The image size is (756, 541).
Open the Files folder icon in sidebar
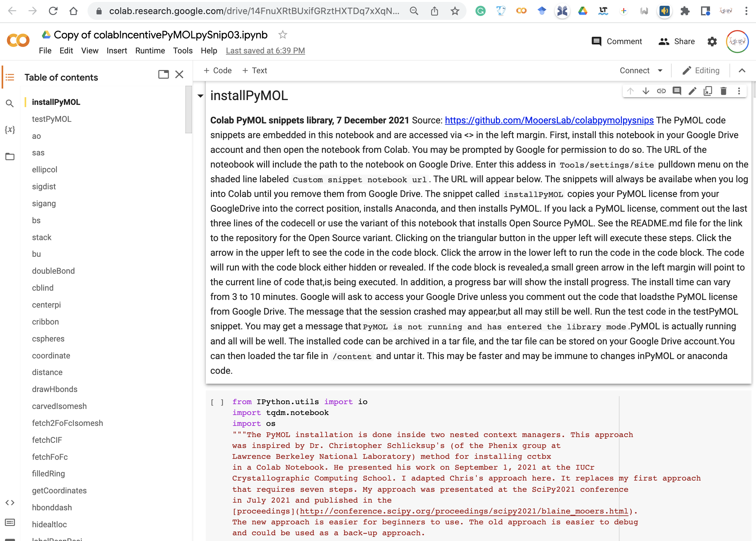click(10, 157)
